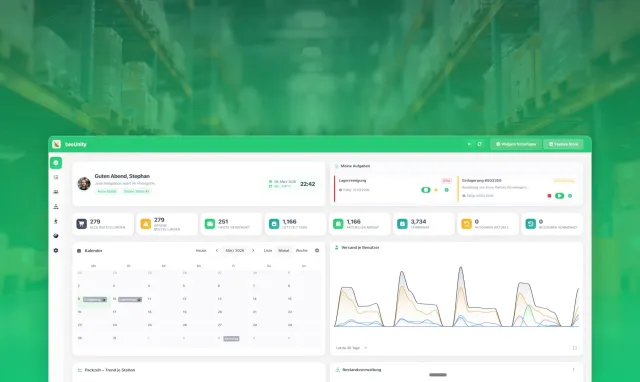Click the second green tag under the greeting
Image resolution: width=640 pixels, height=382 pixels.
(x=136, y=191)
